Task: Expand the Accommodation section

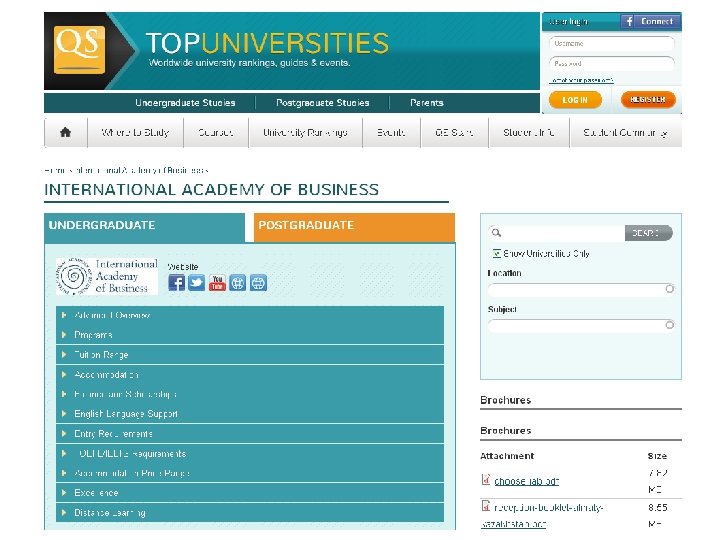Action: point(250,374)
